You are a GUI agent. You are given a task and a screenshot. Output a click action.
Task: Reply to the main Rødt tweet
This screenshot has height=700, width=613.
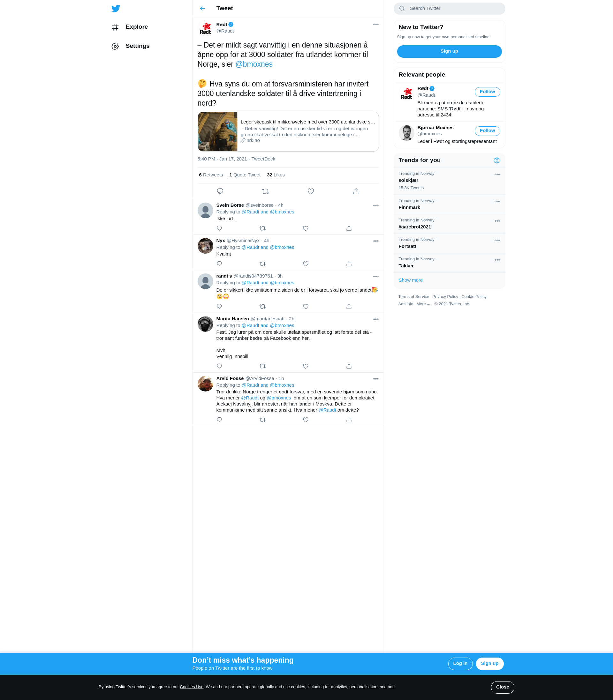point(220,191)
